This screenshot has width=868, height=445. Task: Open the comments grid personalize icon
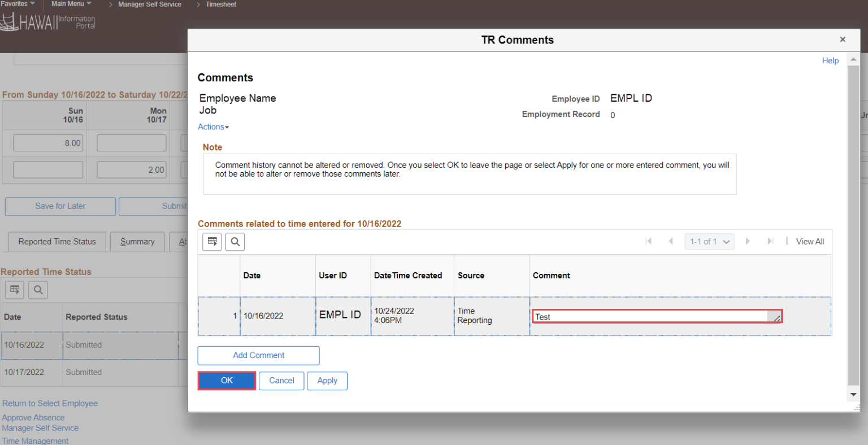[212, 241]
